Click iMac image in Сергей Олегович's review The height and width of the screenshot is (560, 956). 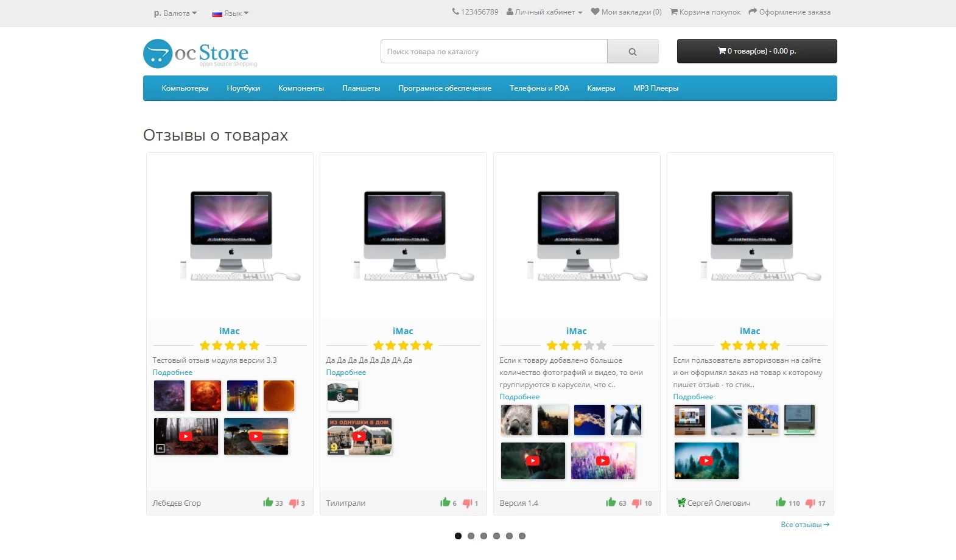click(751, 236)
